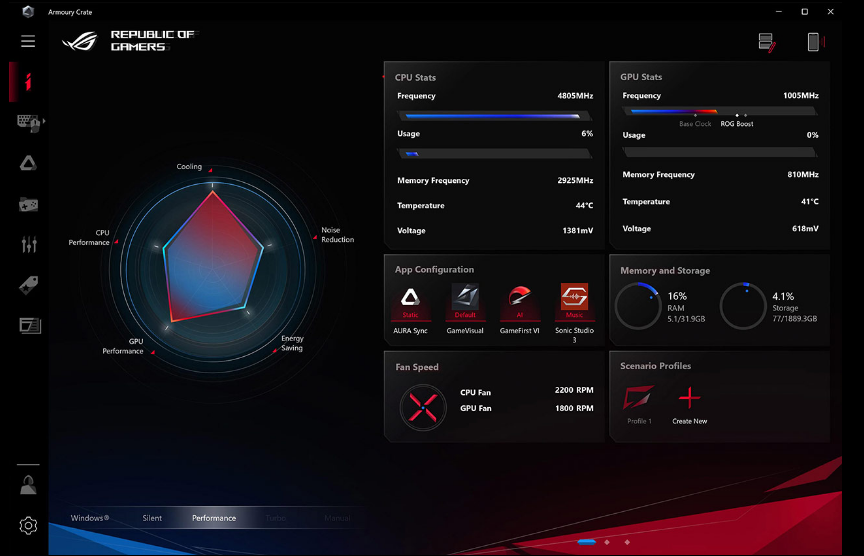
Task: Open the Settings gear icon
Action: coord(28,526)
